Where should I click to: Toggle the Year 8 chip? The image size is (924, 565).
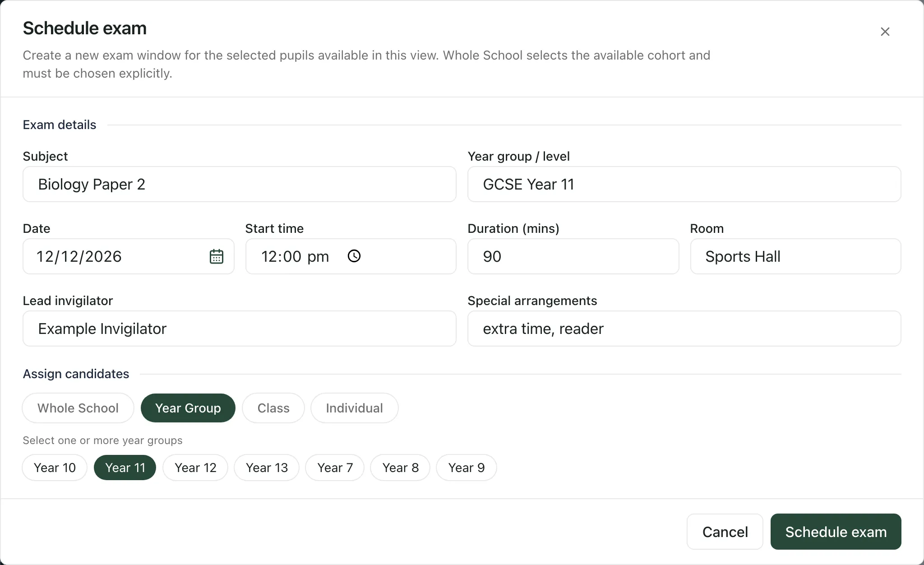(400, 468)
